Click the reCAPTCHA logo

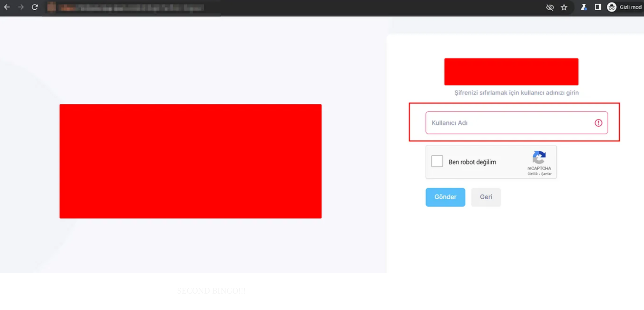[539, 158]
